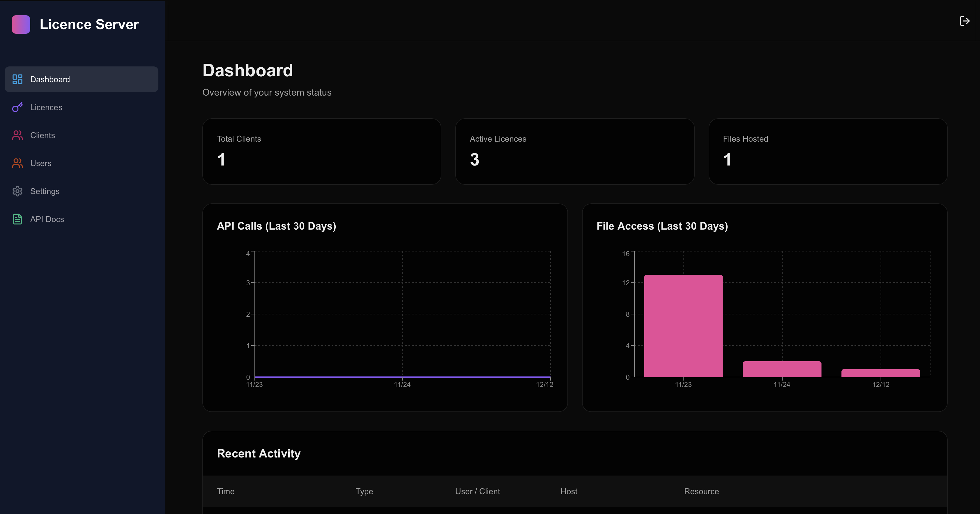Navigate to the Users section
The height and width of the screenshot is (514, 980).
tap(41, 163)
